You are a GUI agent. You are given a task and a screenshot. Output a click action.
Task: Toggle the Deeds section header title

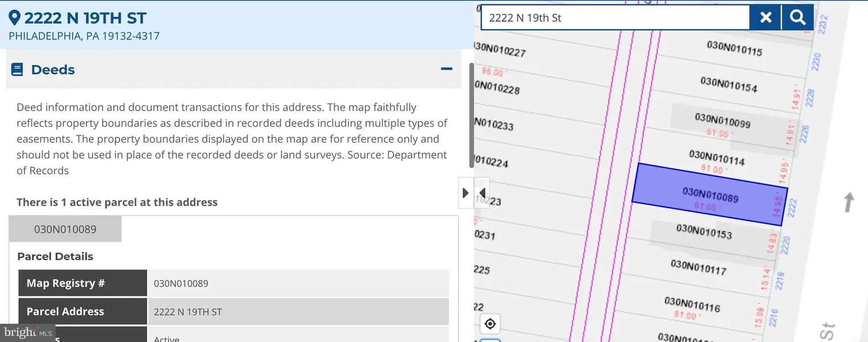[53, 70]
